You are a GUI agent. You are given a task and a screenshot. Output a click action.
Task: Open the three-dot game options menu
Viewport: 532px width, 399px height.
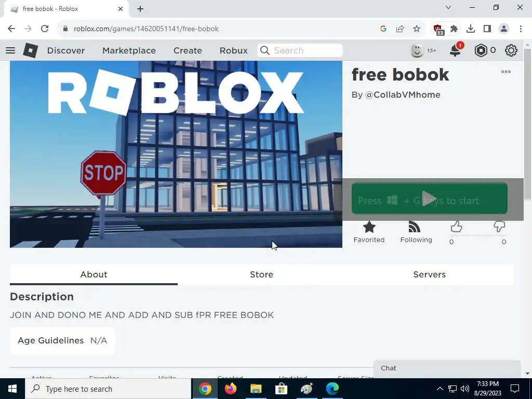tap(506, 72)
